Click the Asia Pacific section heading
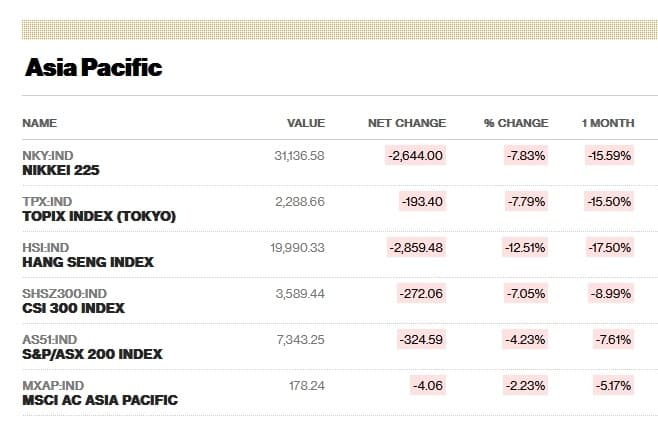Screen dimensions: 658x436 pos(93,68)
